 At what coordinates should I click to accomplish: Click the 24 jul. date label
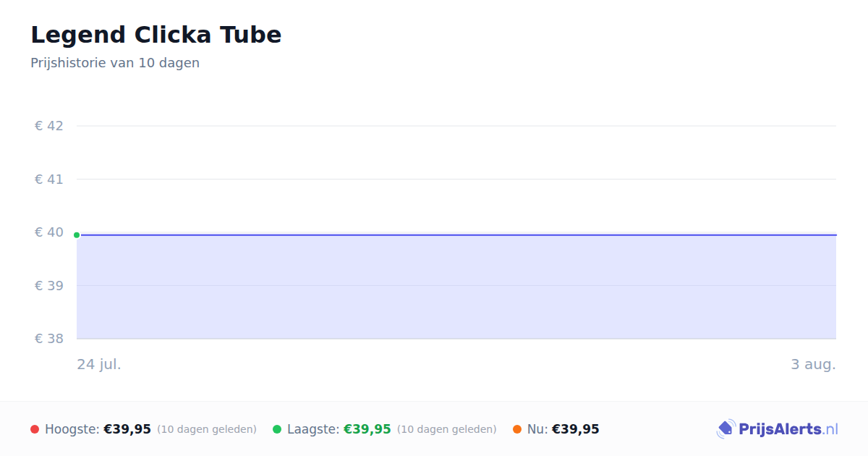99,364
